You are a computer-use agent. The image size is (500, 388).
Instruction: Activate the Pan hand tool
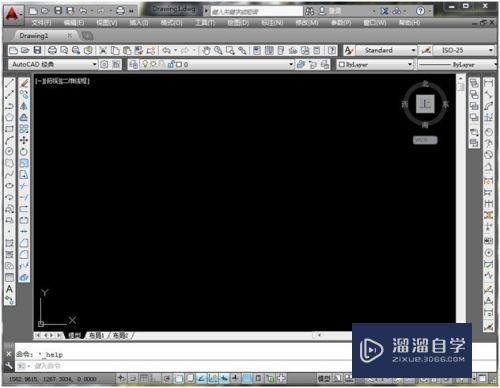pyautogui.click(x=206, y=50)
